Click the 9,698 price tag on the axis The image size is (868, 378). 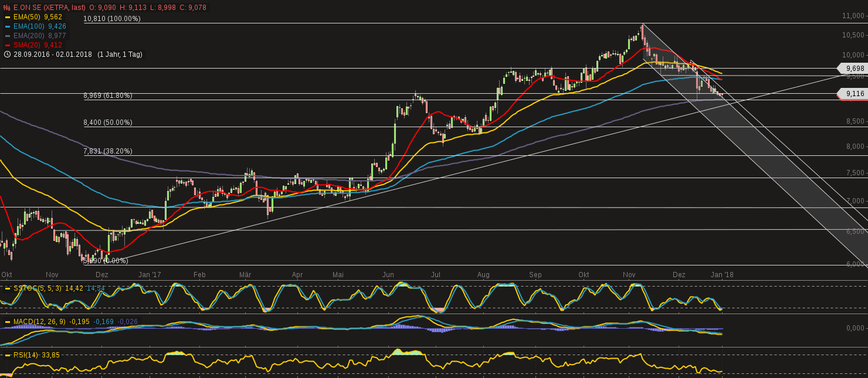coord(853,69)
